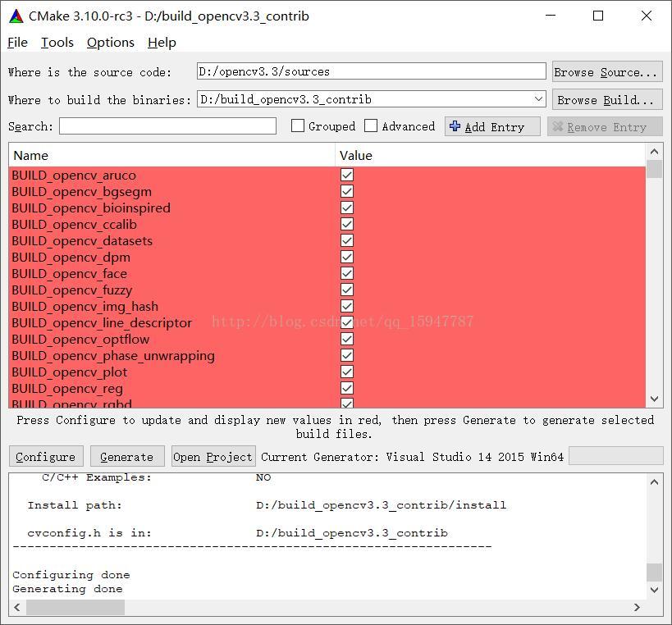Uncheck the BUILD_opencv_fuzzy checkbox
This screenshot has height=625, width=672.
pos(347,290)
